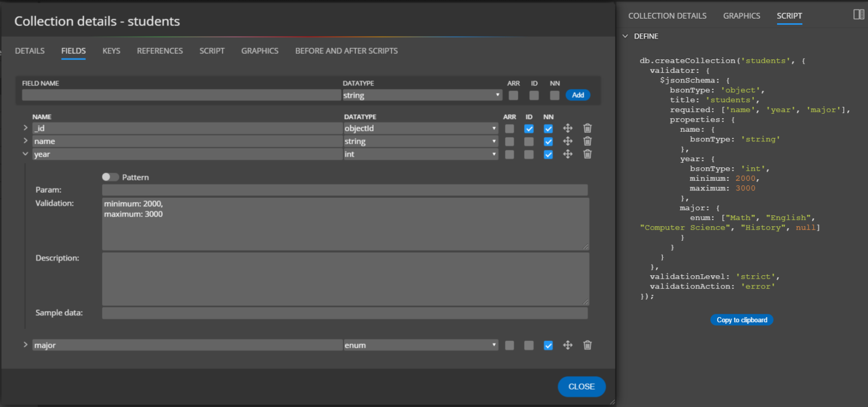This screenshot has height=407, width=868.
Task: Delete the name field with trash icon
Action: coord(587,141)
